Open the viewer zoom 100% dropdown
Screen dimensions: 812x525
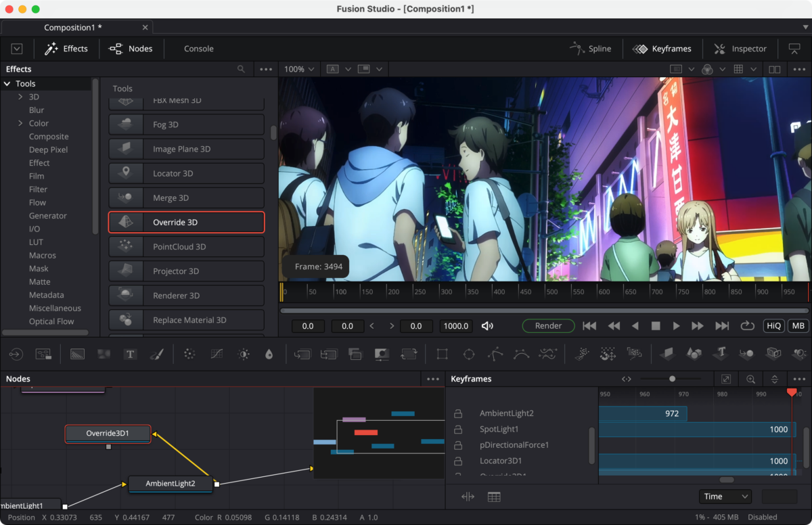point(299,69)
